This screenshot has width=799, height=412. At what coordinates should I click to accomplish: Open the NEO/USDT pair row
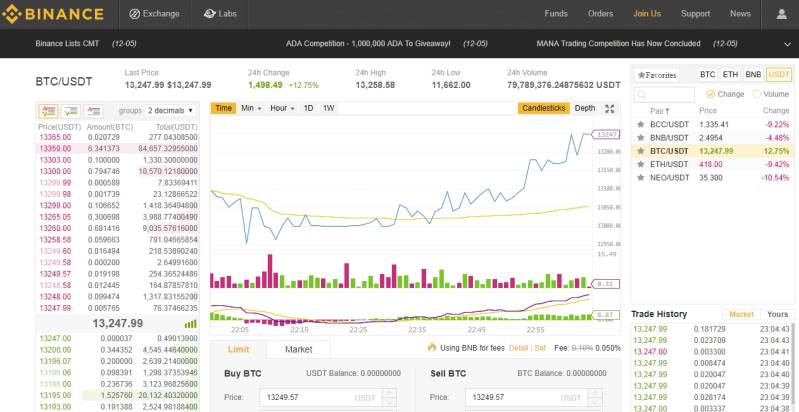tap(713, 178)
